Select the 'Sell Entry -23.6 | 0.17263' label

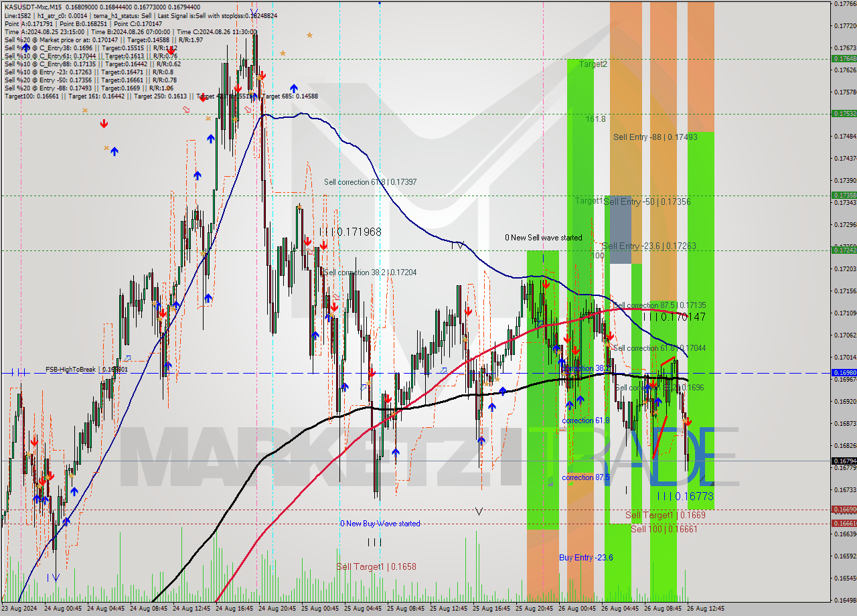point(649,246)
